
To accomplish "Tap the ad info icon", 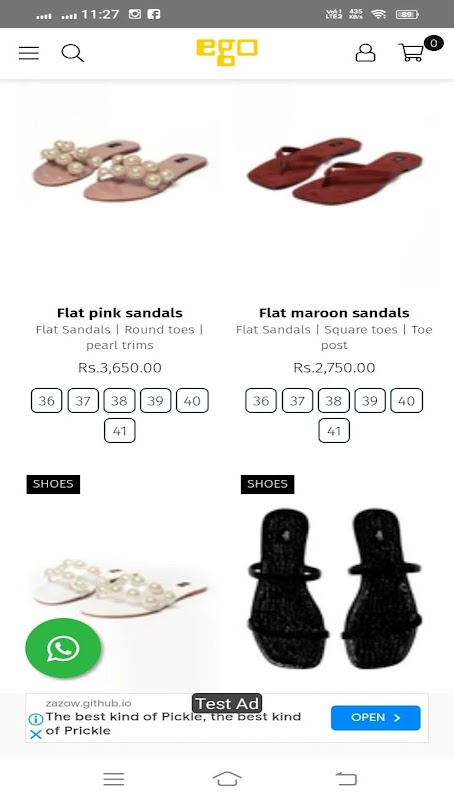I will tap(36, 719).
